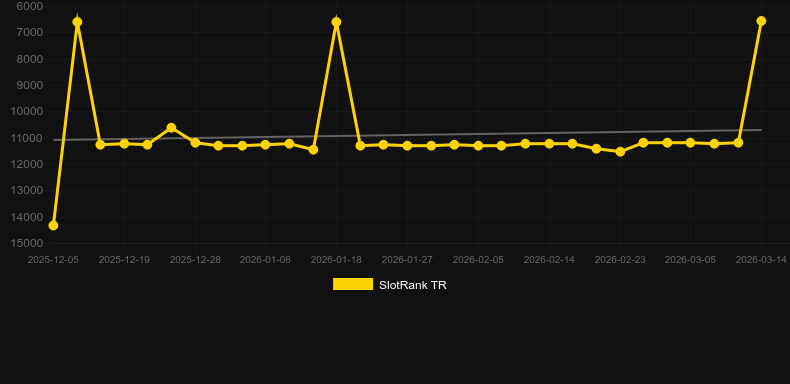Click the 2025-12-28 x-axis date label
This screenshot has width=790, height=384.
[195, 260]
